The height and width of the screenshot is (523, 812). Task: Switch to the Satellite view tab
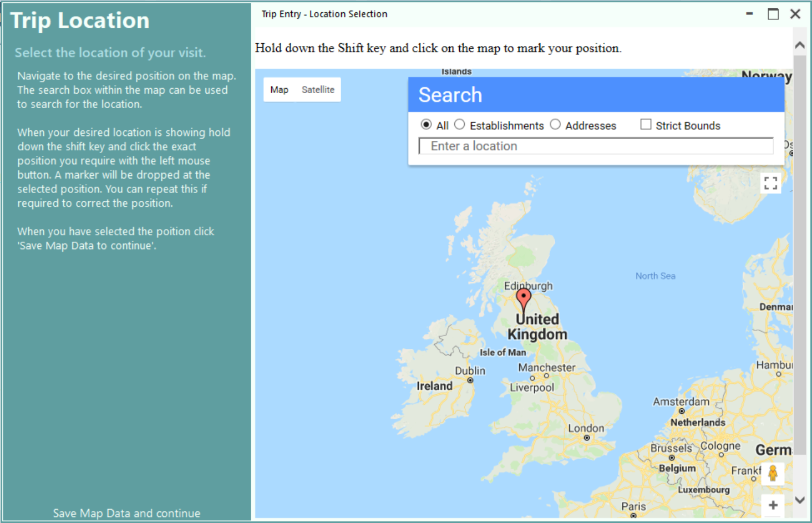click(x=318, y=90)
